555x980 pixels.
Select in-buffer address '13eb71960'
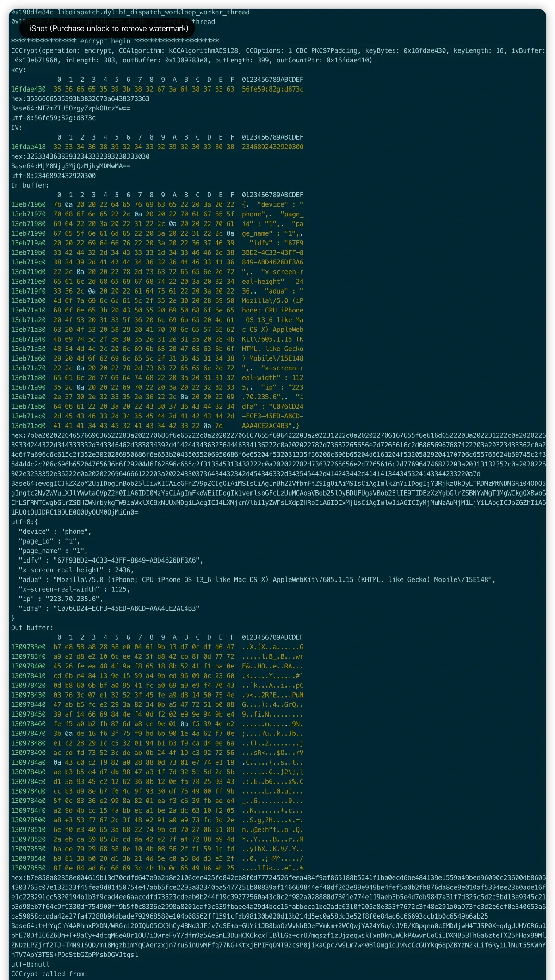coord(28,205)
